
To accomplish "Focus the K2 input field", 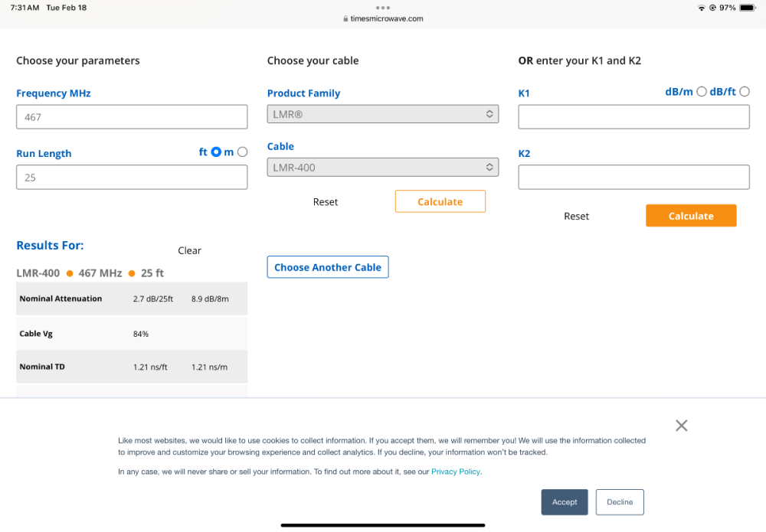I will click(x=633, y=177).
